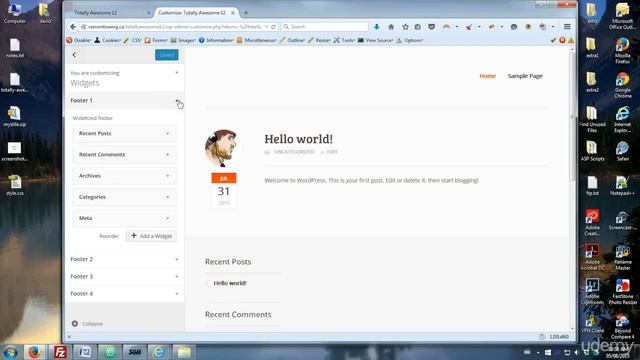The height and width of the screenshot is (360, 640).
Task: Open the Beyond Compare 4 desktop shortcut
Action: click(x=622, y=327)
